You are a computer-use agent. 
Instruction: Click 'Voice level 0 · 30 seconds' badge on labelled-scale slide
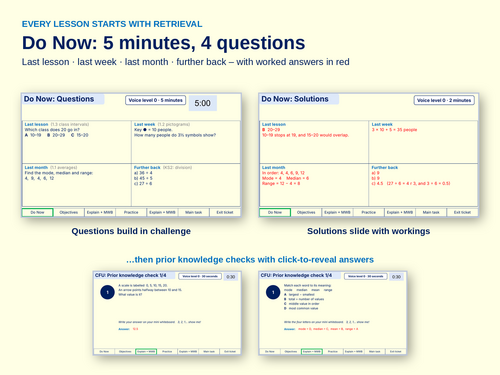click(x=200, y=276)
